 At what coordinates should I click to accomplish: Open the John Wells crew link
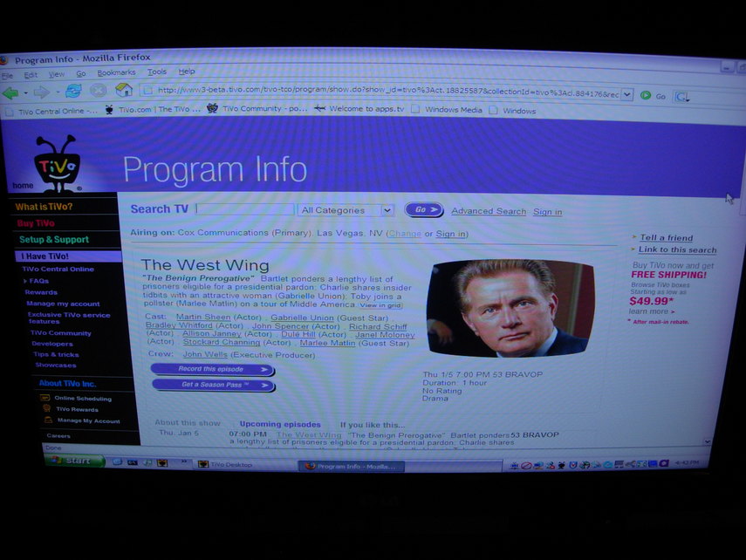pyautogui.click(x=205, y=354)
